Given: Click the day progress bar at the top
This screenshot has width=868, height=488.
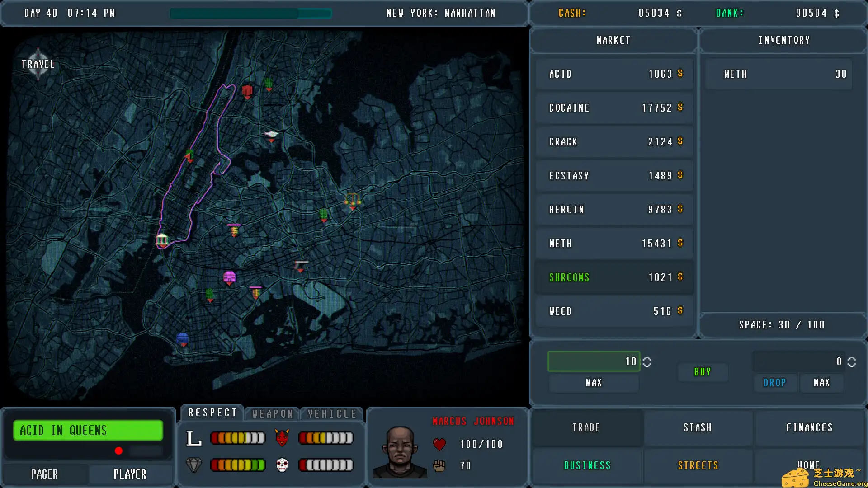Looking at the screenshot, I should click(250, 14).
